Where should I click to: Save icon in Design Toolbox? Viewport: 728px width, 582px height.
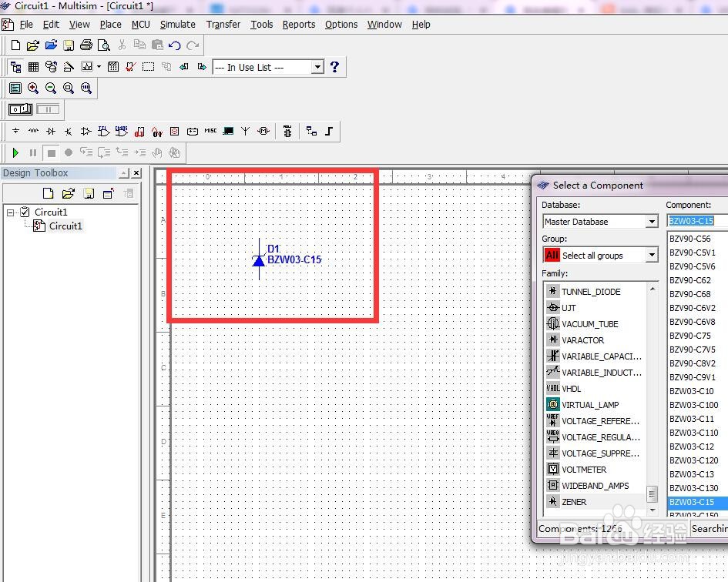[x=89, y=193]
